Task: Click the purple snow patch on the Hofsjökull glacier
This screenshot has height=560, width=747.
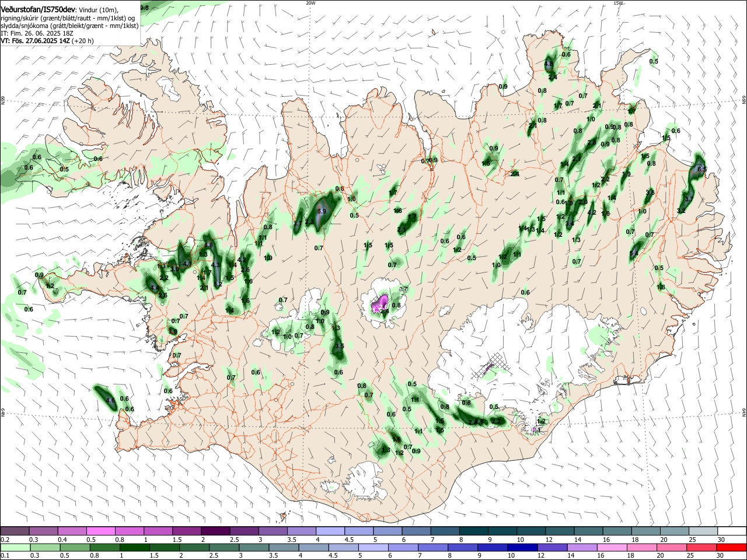Action: click(381, 303)
